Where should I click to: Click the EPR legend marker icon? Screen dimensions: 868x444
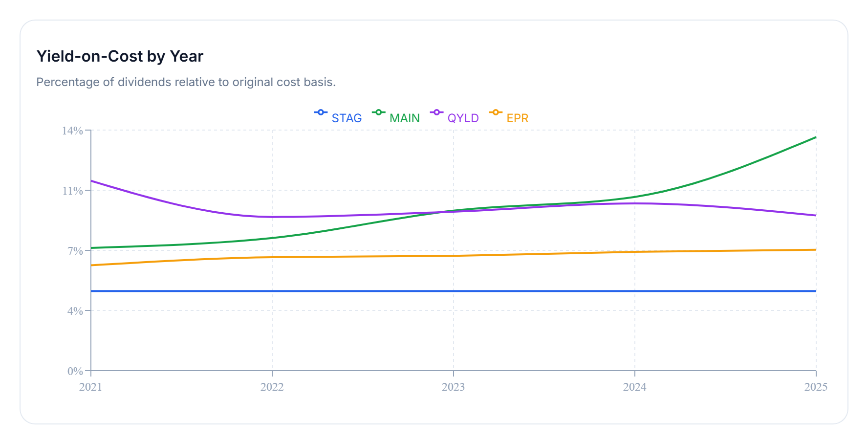pos(495,112)
